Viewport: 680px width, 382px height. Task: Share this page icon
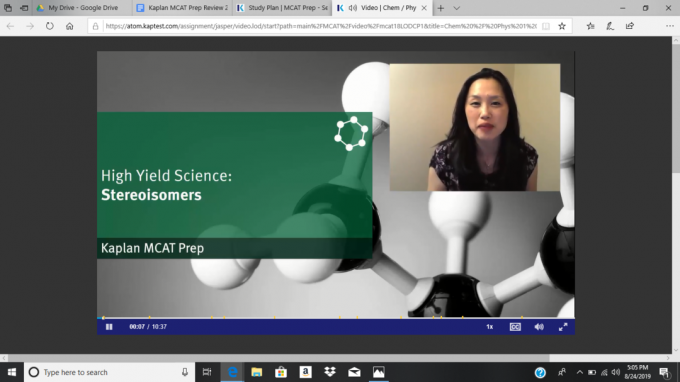point(630,26)
